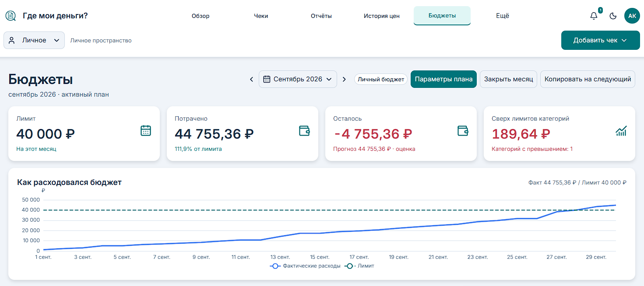This screenshot has height=286, width=644.
Task: Go to next month arrow
Action: point(344,79)
